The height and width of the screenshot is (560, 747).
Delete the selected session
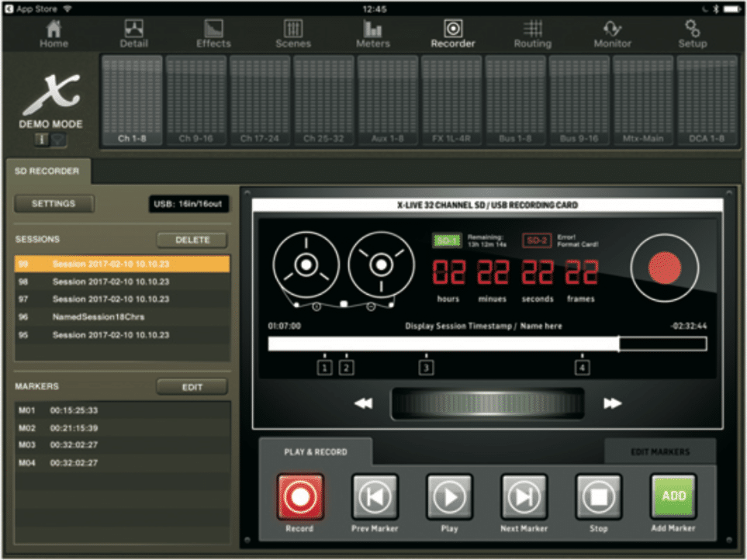click(x=192, y=240)
